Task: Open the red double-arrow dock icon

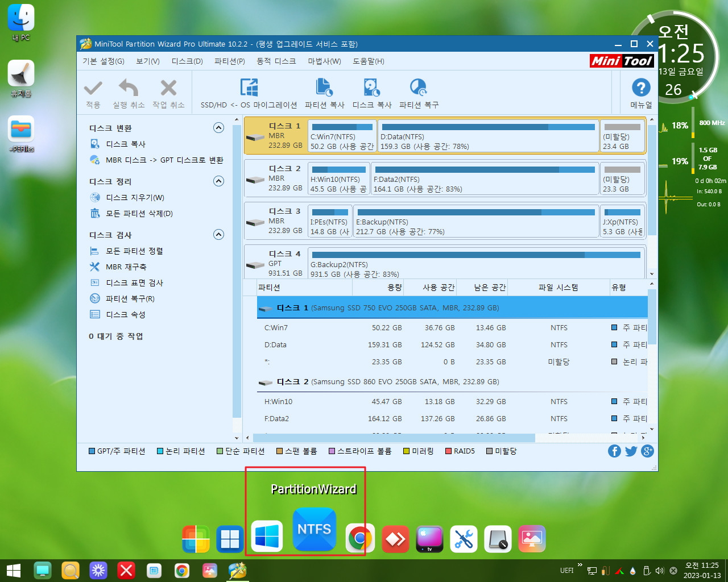Action: [395, 539]
